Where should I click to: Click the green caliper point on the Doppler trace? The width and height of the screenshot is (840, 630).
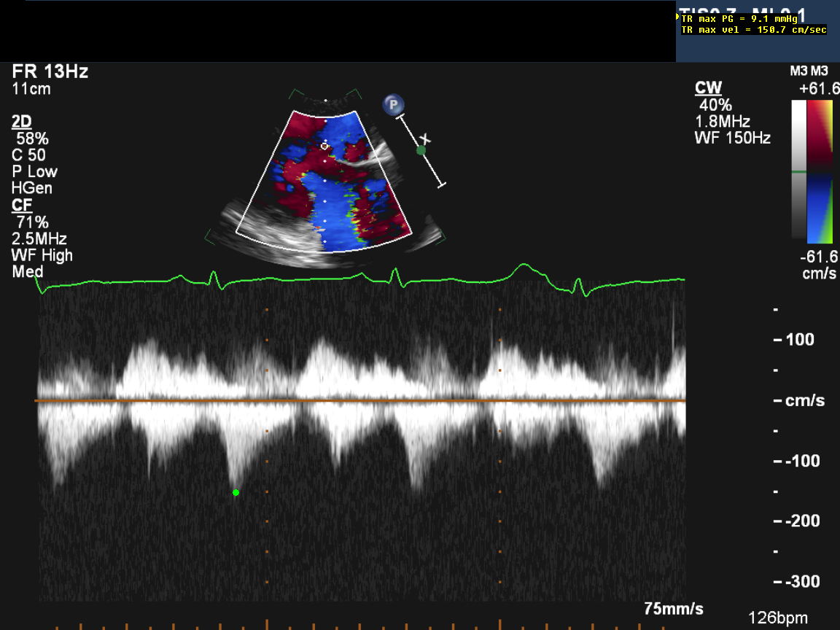(236, 493)
